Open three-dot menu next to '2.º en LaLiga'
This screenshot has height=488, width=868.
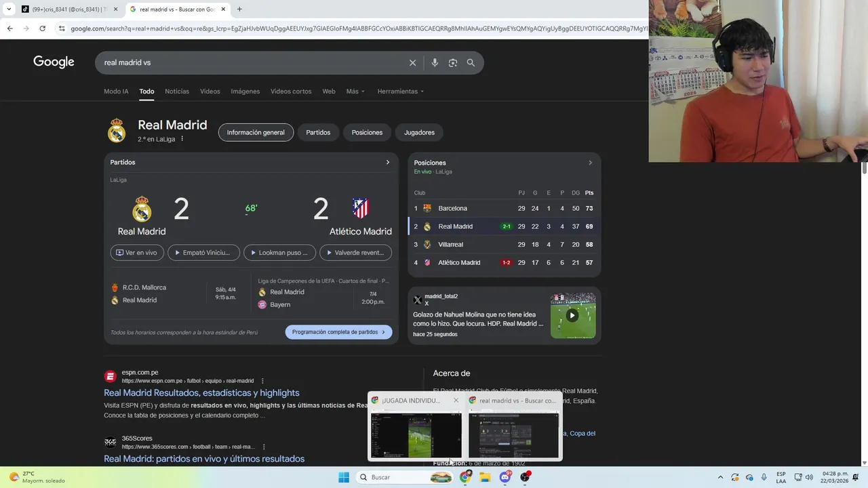tap(182, 139)
